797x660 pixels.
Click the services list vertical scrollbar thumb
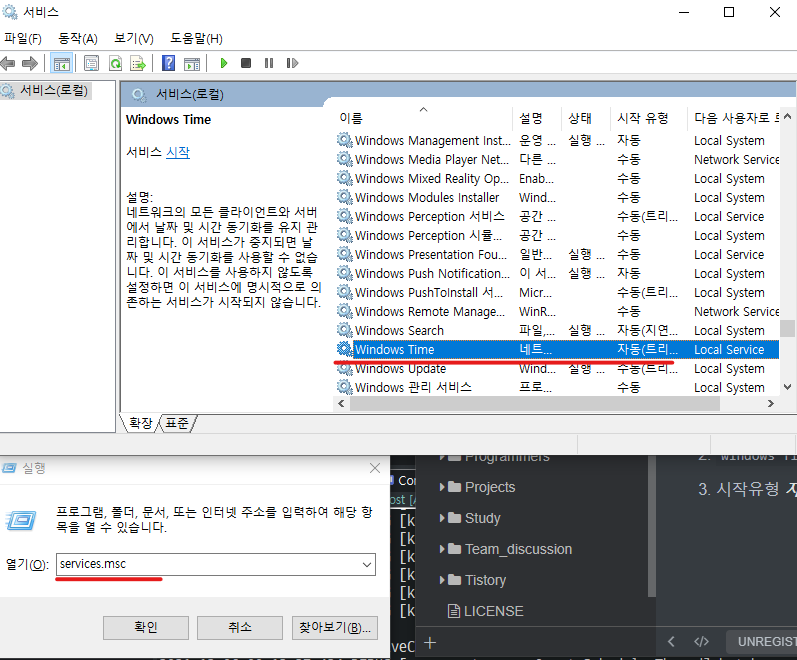point(787,328)
